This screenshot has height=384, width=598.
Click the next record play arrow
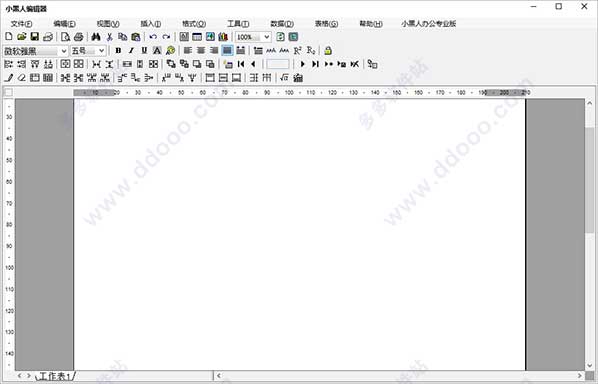[302, 64]
